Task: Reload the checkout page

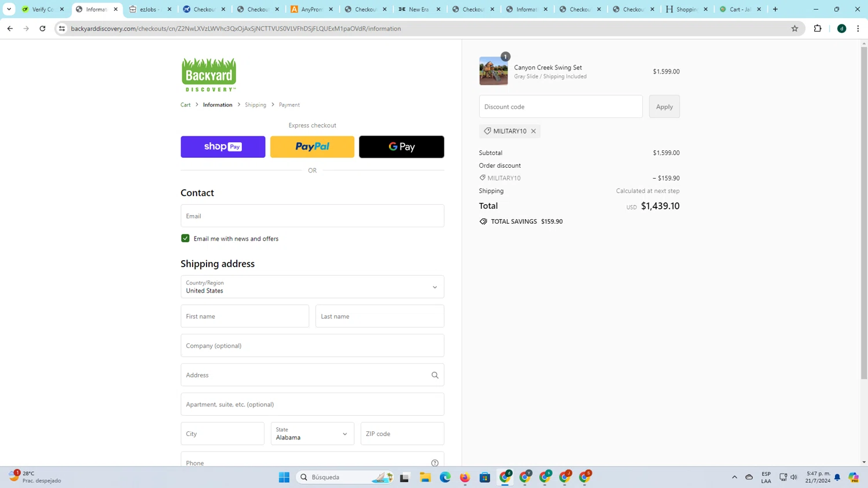Action: tap(42, 28)
